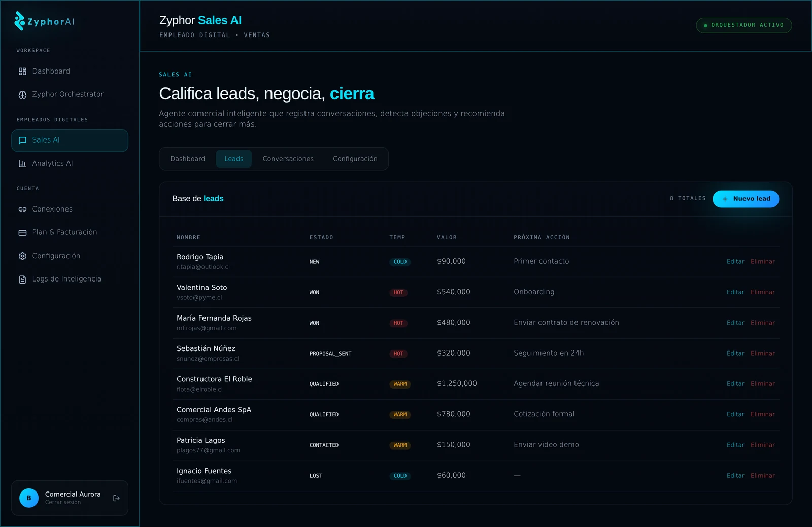812x527 pixels.
Task: Click the Logs de Inteligencia document icon
Action: 22,279
